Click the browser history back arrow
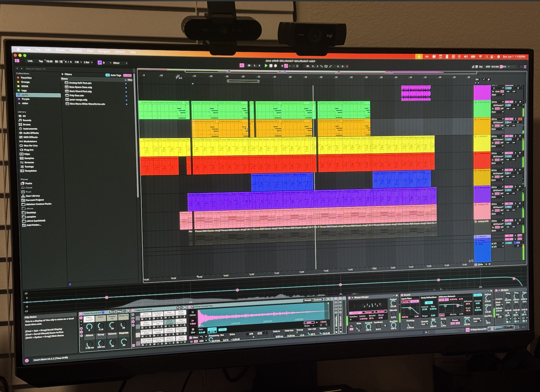This screenshot has height=392, width=540. click(17, 68)
